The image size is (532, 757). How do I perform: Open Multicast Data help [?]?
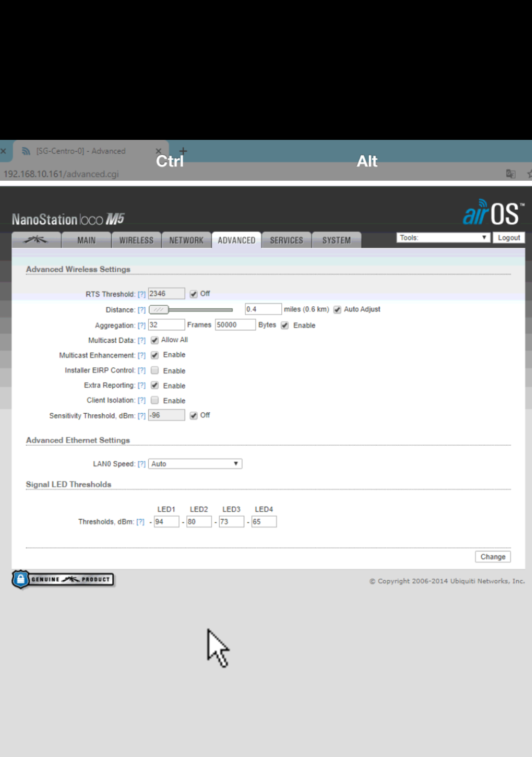tap(141, 340)
